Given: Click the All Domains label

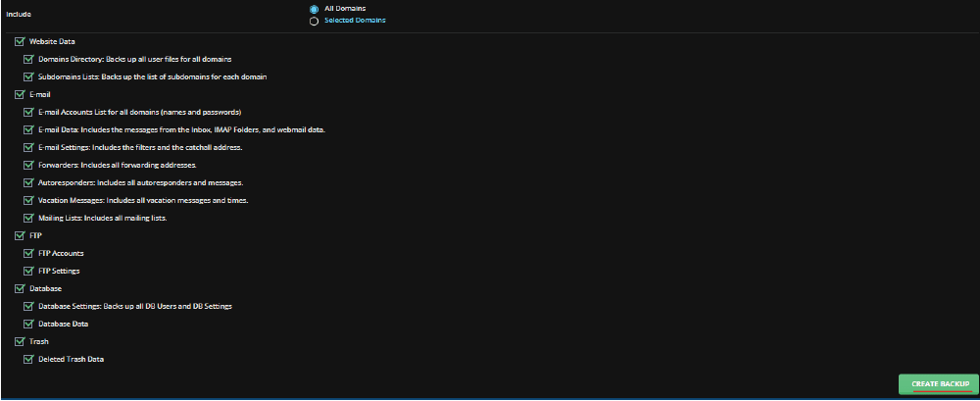Looking at the screenshot, I should point(345,9).
